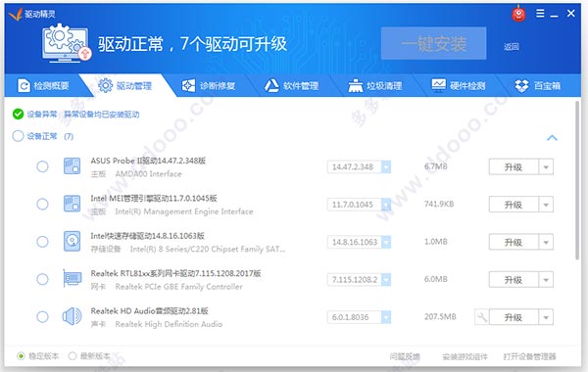
Task: Choose 稳定版本 stable version option
Action: tap(21, 356)
